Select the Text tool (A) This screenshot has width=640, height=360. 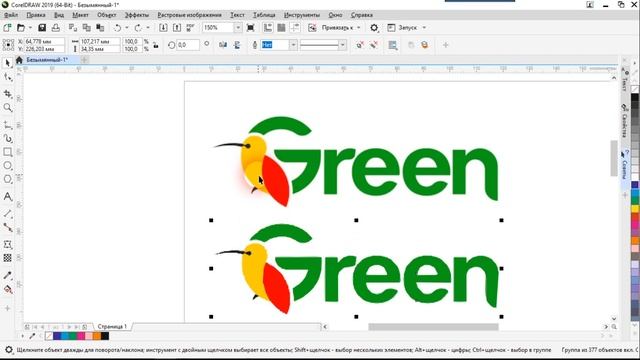[7, 196]
